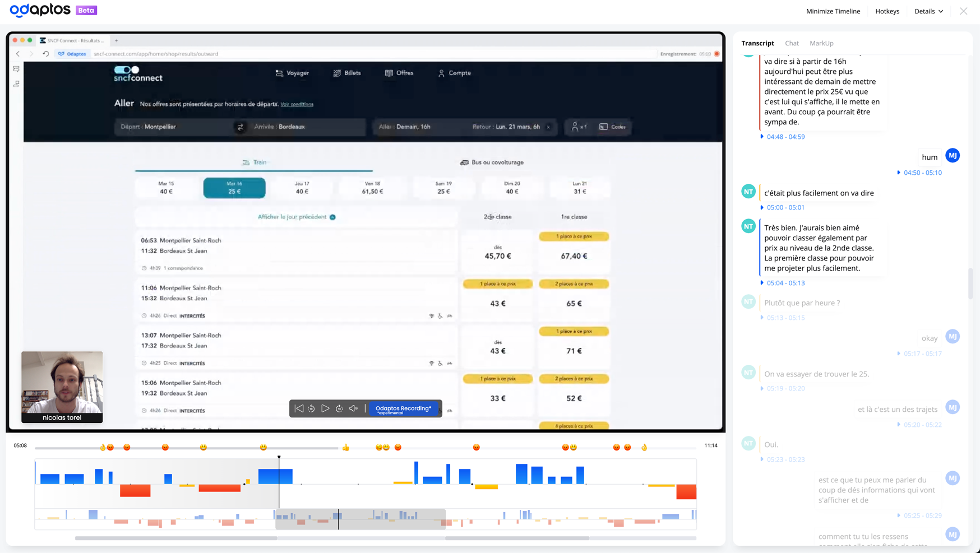Screen dimensions: 980x553
Task: Play transcript segment 04:50 - 05:10
Action: pyautogui.click(x=920, y=173)
